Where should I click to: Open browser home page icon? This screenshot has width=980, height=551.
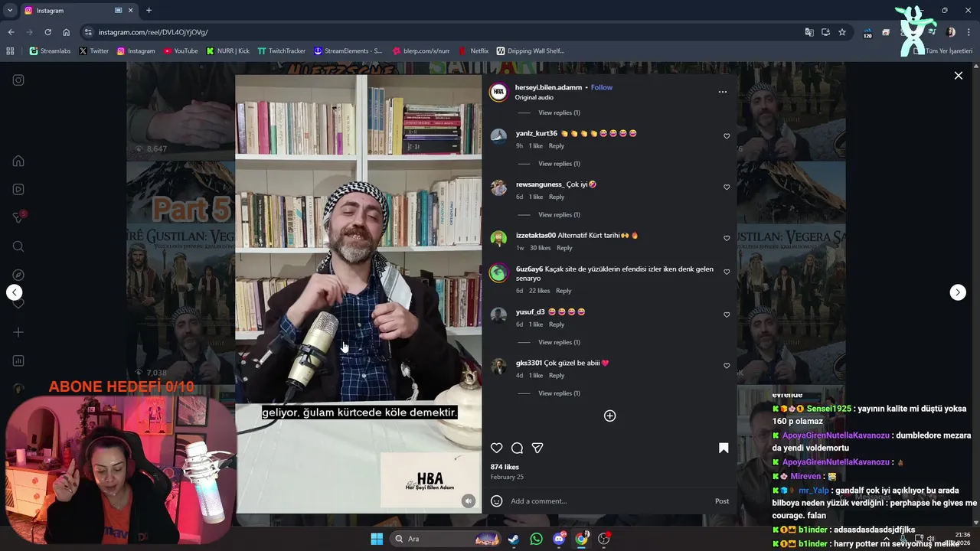[66, 32]
